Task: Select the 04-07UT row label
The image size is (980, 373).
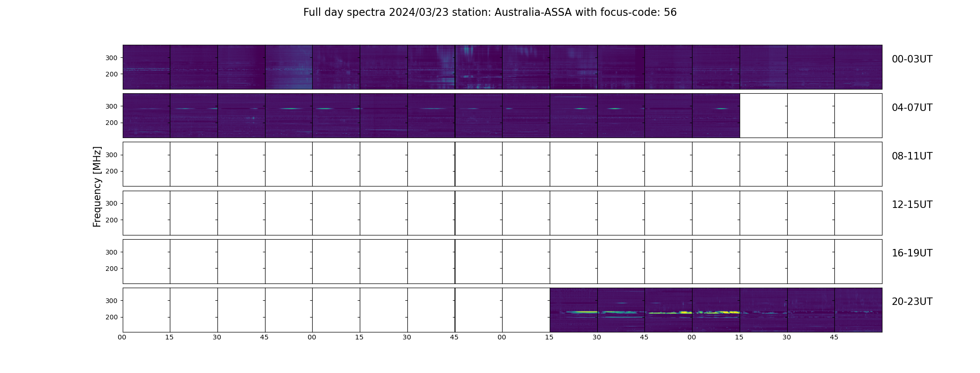Action: [x=912, y=108]
